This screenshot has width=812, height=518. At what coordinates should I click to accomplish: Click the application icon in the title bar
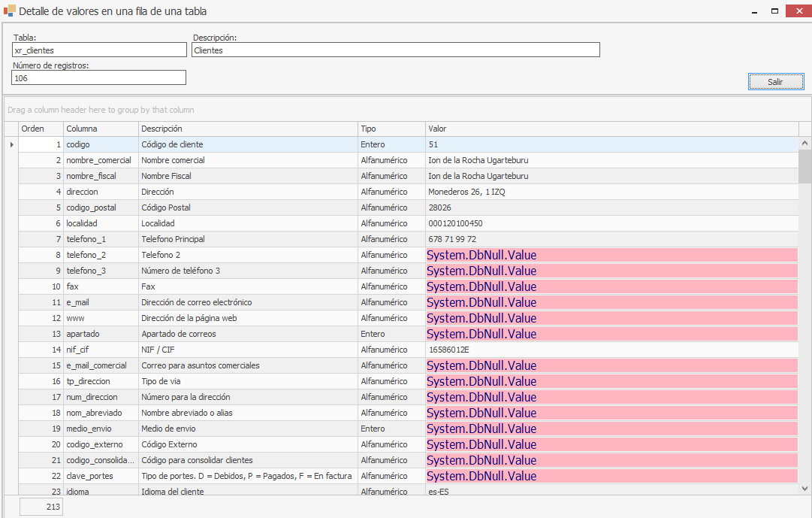9,11
